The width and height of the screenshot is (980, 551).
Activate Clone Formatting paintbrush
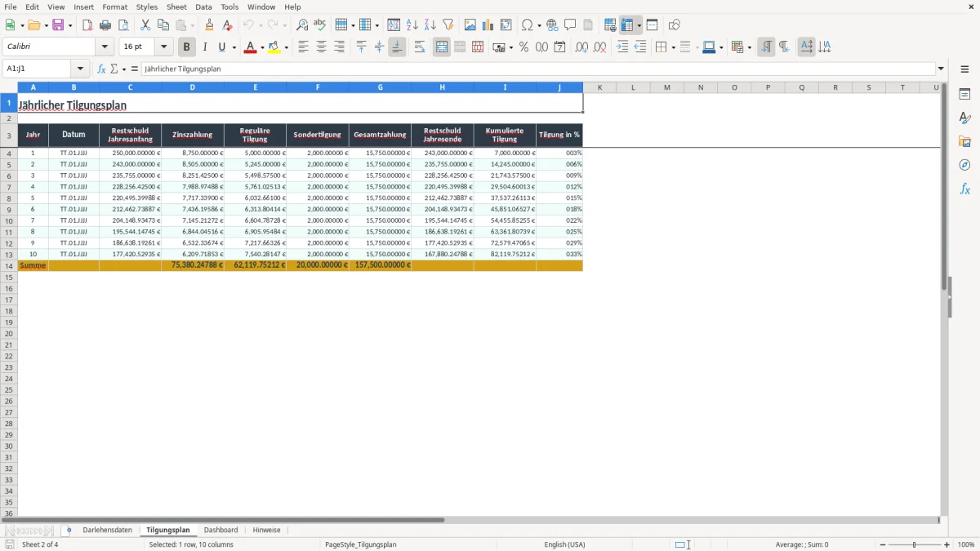coord(210,25)
